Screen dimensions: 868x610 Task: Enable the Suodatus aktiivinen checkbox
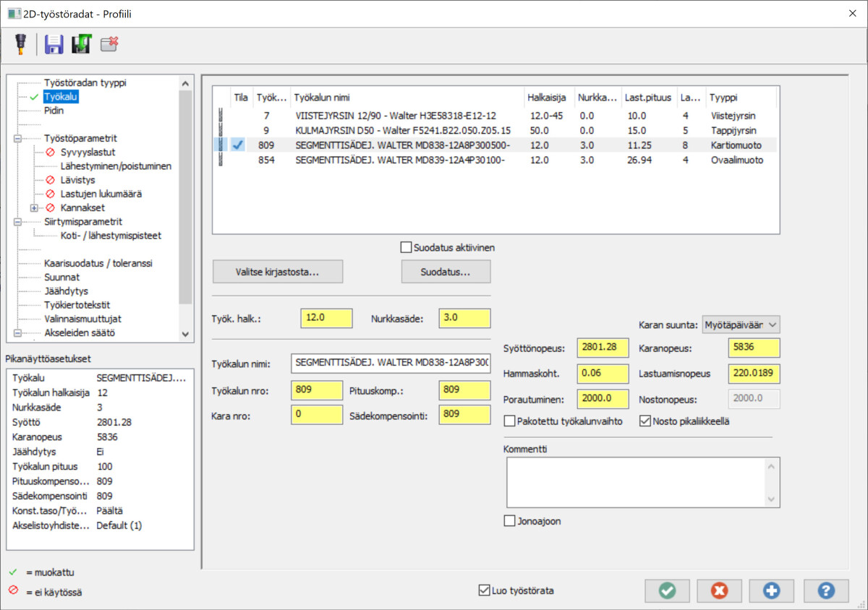pyautogui.click(x=406, y=248)
